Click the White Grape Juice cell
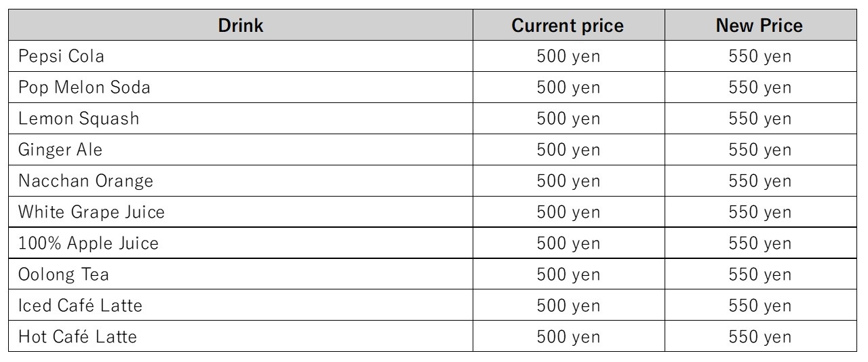Viewport: 868px width, 362px height. point(92,212)
